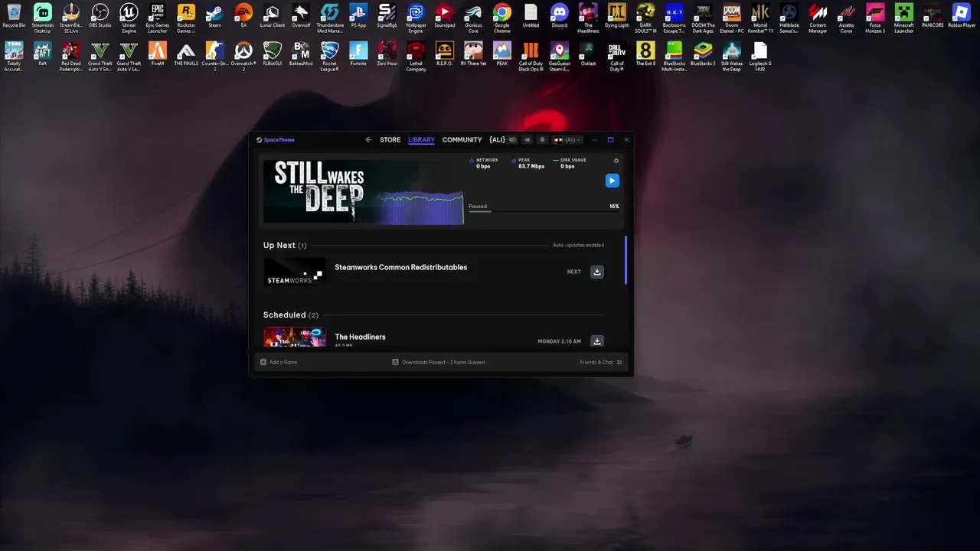
Task: Select the Raft desktop icon
Action: coord(43,54)
